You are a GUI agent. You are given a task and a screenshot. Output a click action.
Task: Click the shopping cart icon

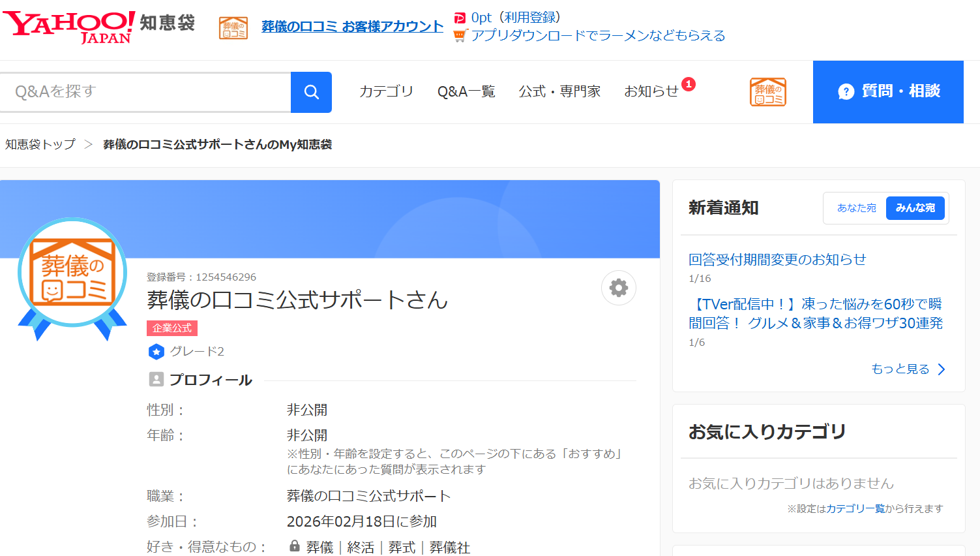point(460,35)
